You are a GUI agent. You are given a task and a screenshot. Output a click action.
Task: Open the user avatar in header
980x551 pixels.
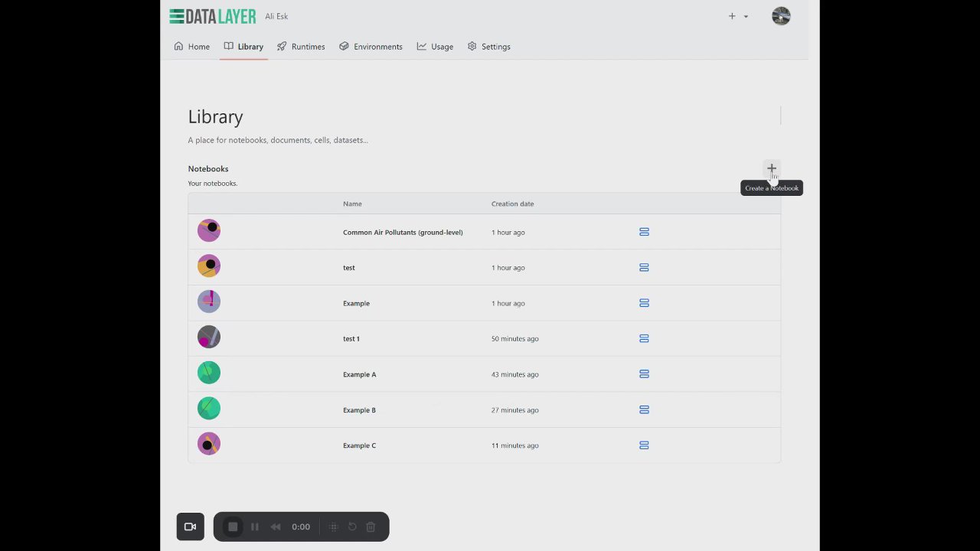tap(781, 16)
